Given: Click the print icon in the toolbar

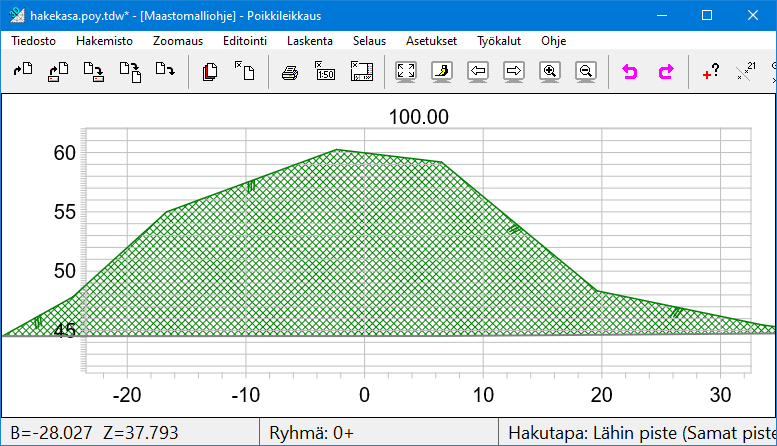Looking at the screenshot, I should coord(289,72).
